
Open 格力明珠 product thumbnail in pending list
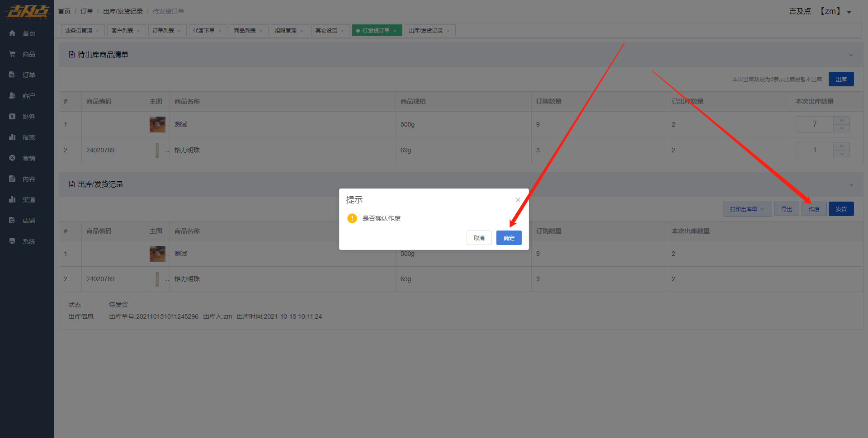(157, 150)
